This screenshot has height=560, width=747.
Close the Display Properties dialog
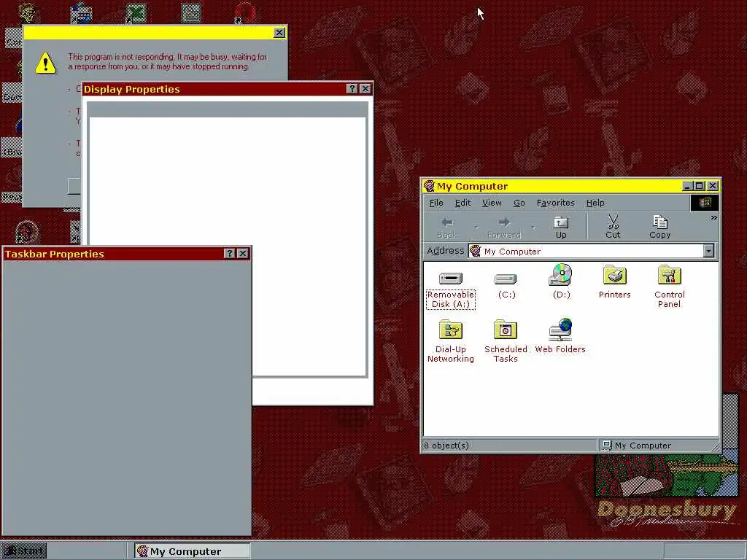point(365,88)
